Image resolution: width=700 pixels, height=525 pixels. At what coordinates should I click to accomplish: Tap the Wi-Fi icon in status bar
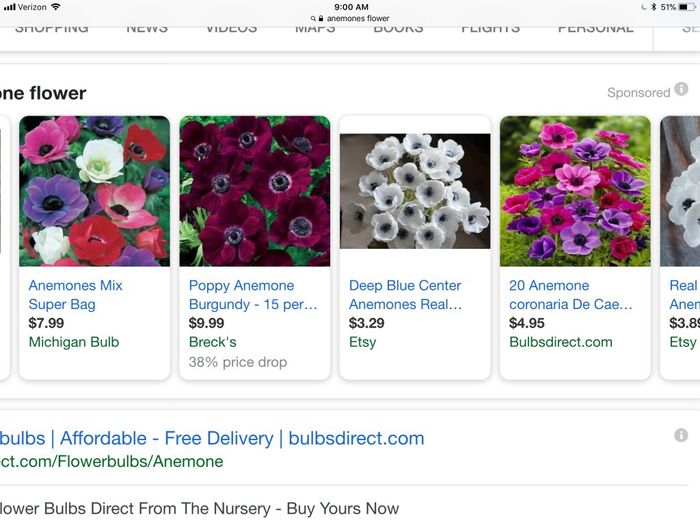55,7
